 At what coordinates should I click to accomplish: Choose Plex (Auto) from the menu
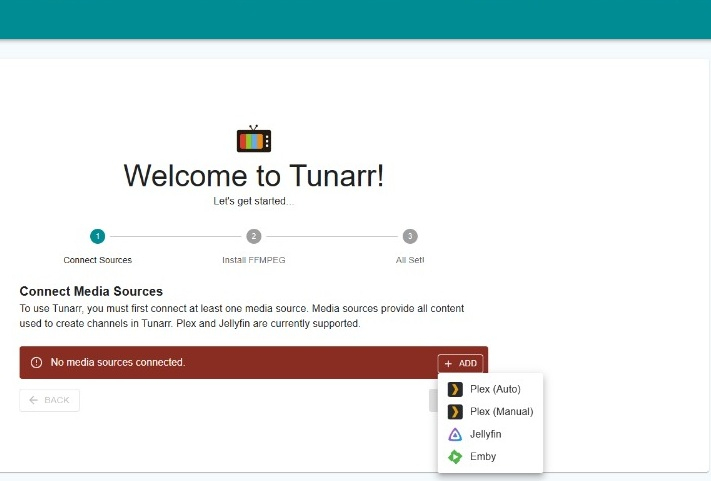490,389
